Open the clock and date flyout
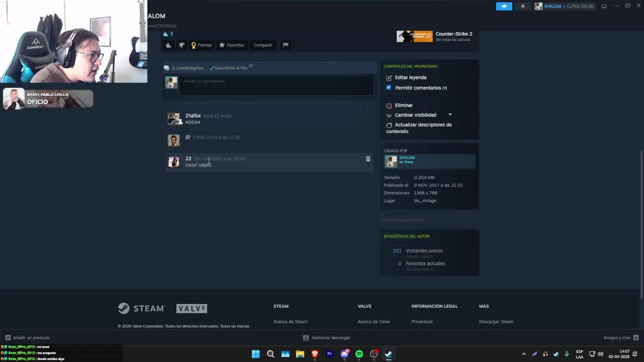The height and width of the screenshot is (362, 644). pyautogui.click(x=619, y=354)
